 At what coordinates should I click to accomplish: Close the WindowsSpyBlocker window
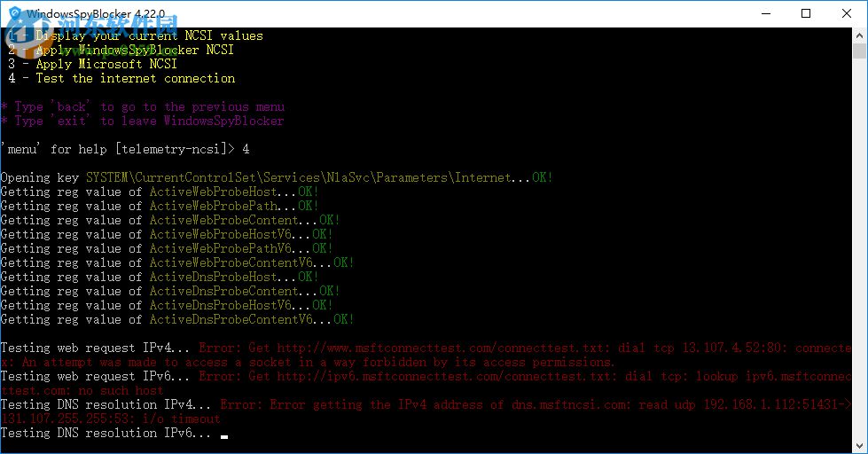(847, 13)
